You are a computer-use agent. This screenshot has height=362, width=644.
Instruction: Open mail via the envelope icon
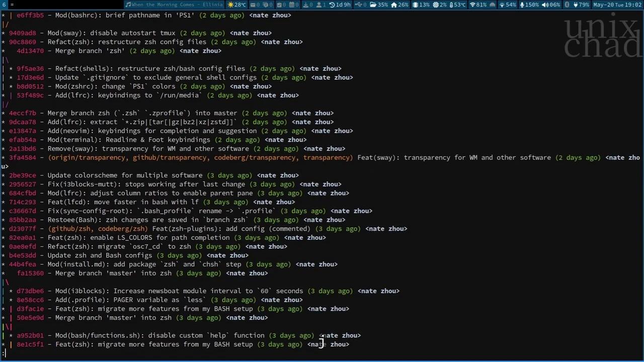coord(252,5)
